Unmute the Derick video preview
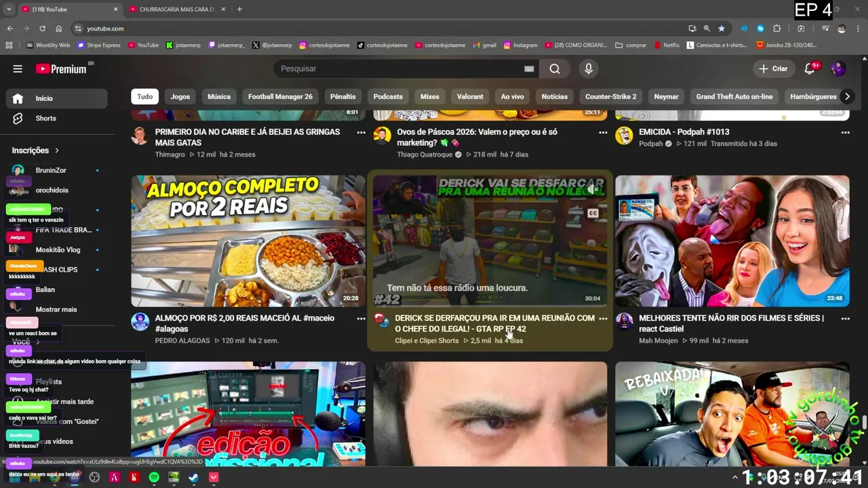Image resolution: width=868 pixels, height=488 pixels. click(x=593, y=189)
